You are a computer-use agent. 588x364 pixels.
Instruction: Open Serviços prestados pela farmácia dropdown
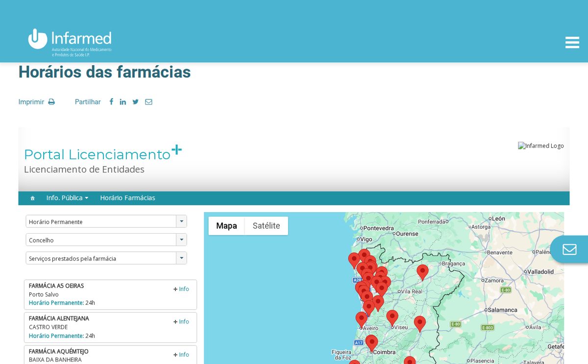106,258
